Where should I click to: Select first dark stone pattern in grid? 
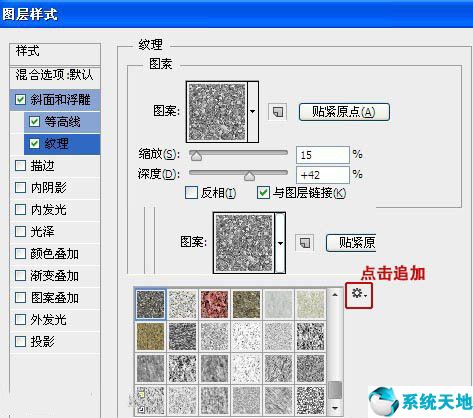tap(150, 304)
